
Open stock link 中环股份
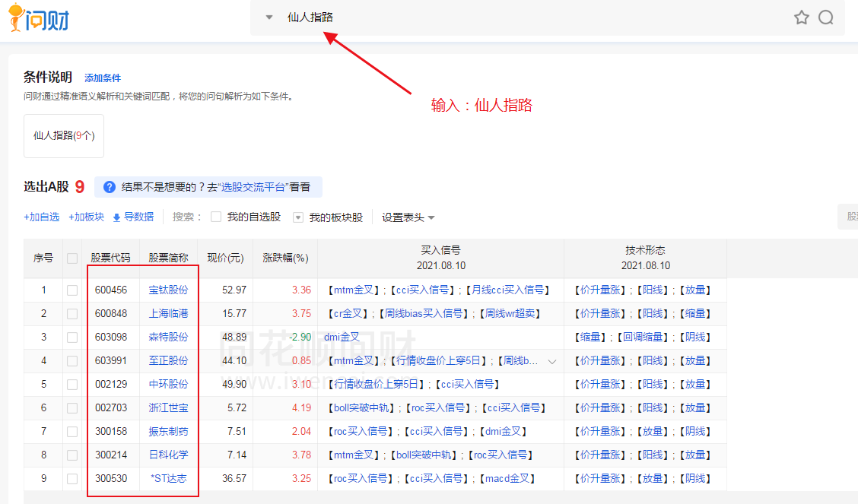tap(169, 384)
